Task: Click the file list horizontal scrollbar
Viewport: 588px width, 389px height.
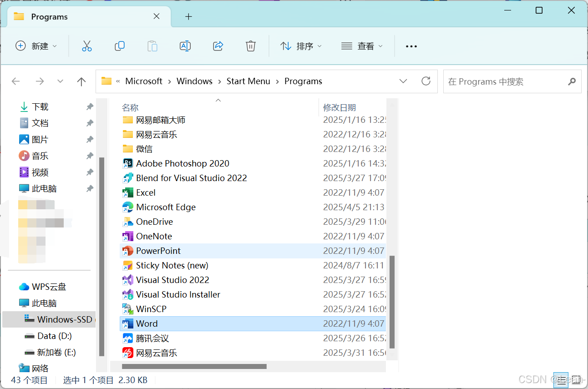Action: tap(194, 366)
